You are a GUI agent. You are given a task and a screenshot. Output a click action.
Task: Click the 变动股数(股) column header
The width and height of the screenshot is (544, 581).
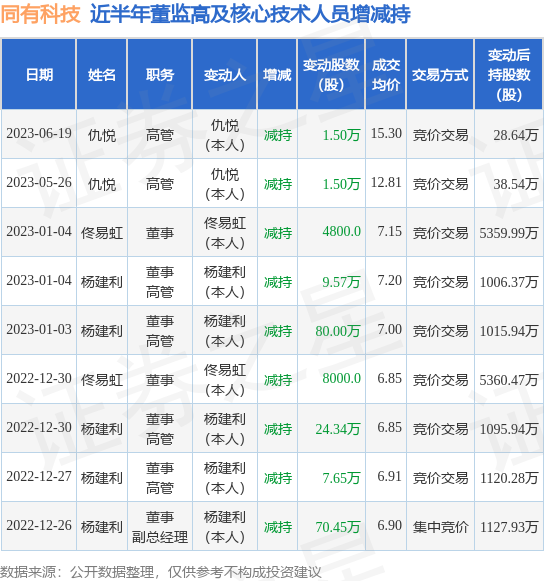331,74
